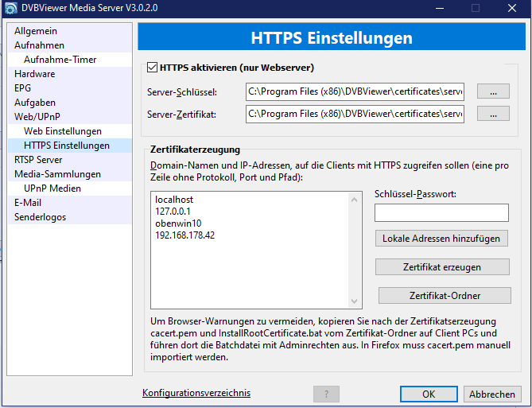Image resolution: width=532 pixels, height=408 pixels.
Task: Select Hardware in the settings tree
Action: coord(69,74)
